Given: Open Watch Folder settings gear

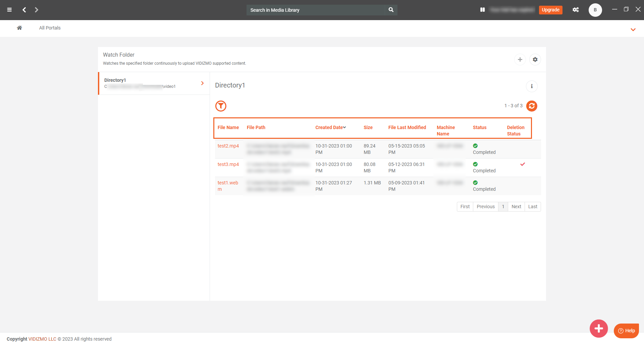Looking at the screenshot, I should [535, 59].
